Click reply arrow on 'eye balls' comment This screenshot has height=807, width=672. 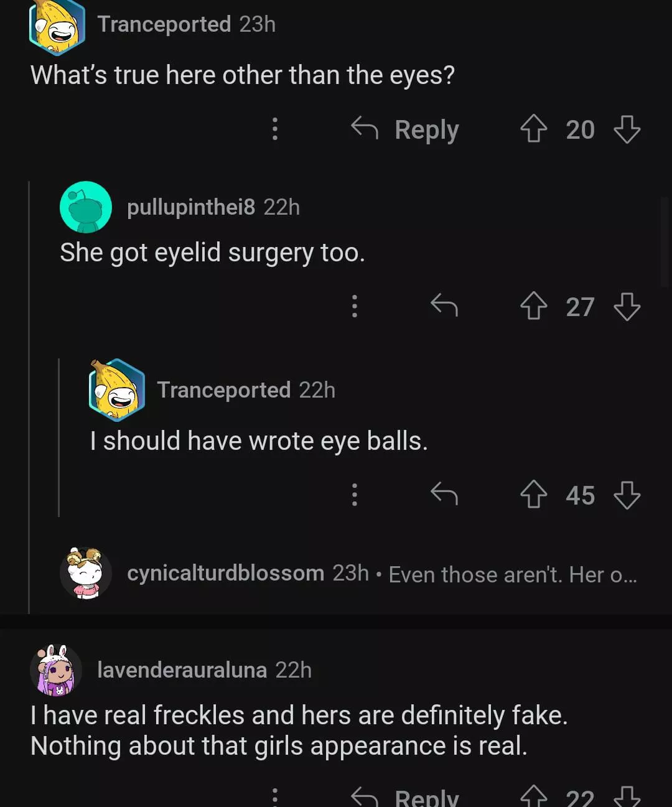(444, 495)
